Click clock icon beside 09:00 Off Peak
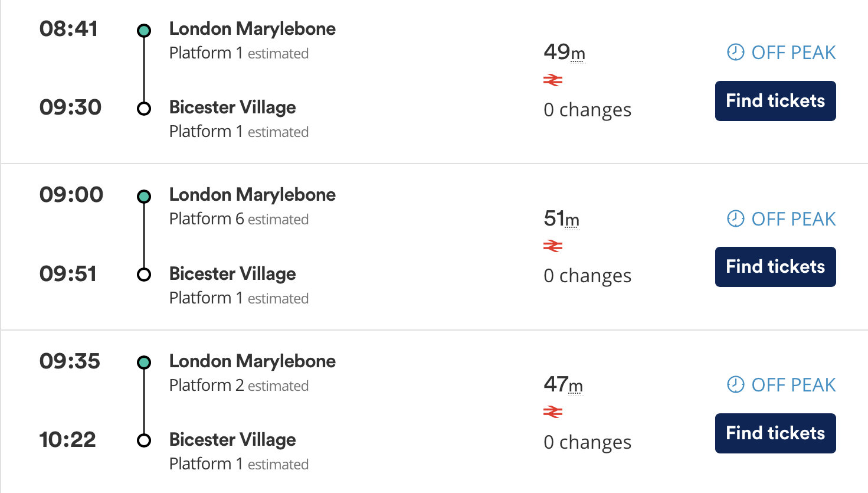 [735, 219]
